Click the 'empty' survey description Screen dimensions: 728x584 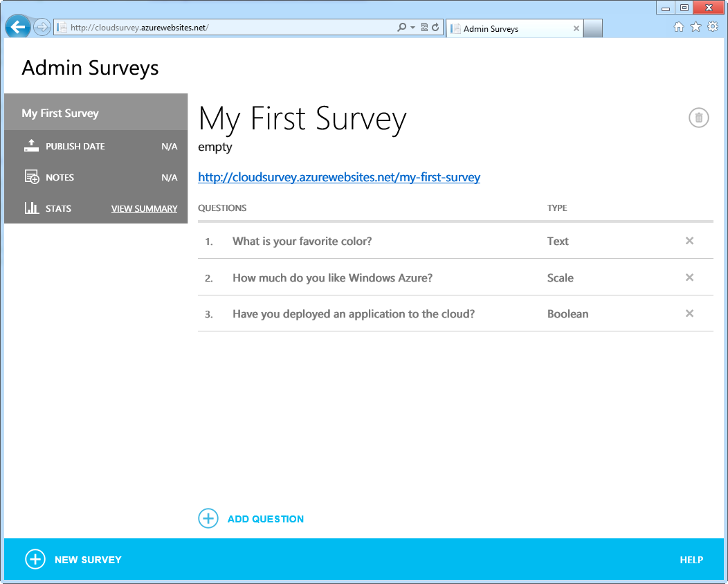215,147
